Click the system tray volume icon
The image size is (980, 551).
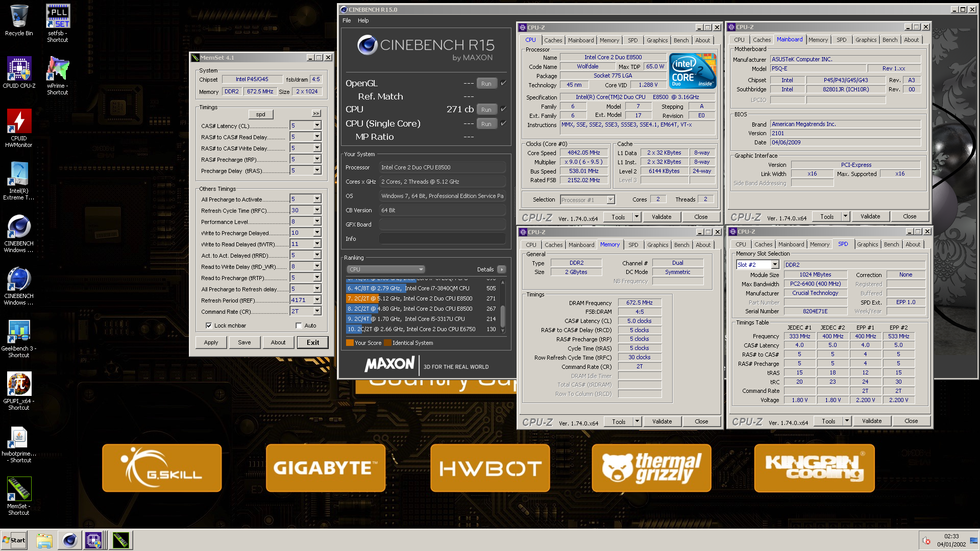click(926, 541)
